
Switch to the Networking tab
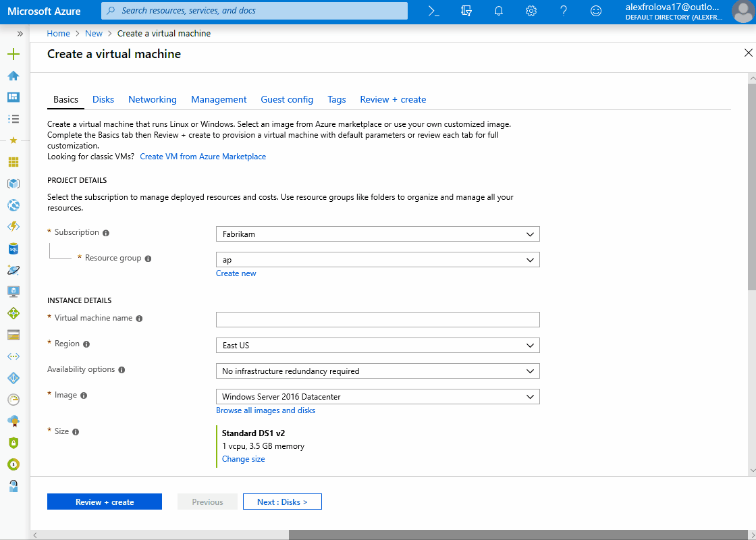point(153,99)
